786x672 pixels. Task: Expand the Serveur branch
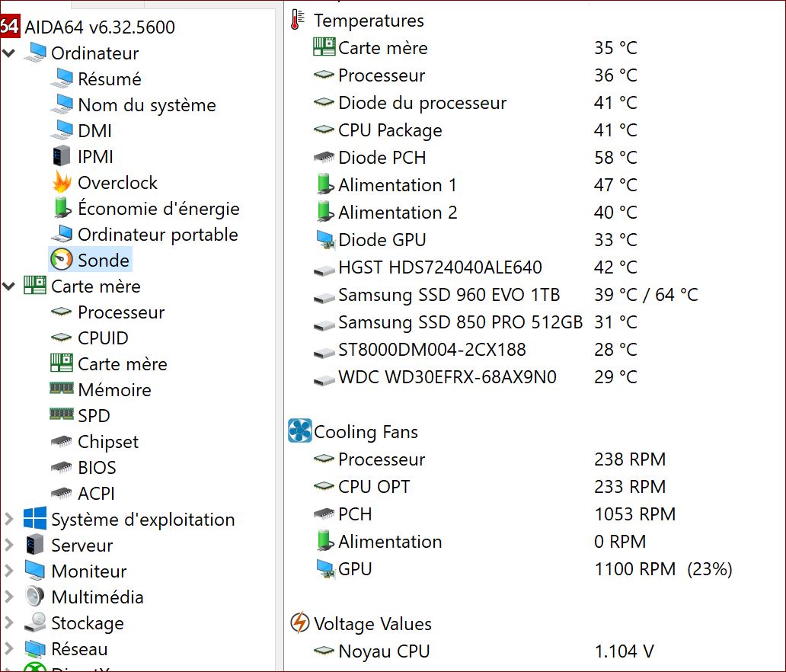coord(8,545)
